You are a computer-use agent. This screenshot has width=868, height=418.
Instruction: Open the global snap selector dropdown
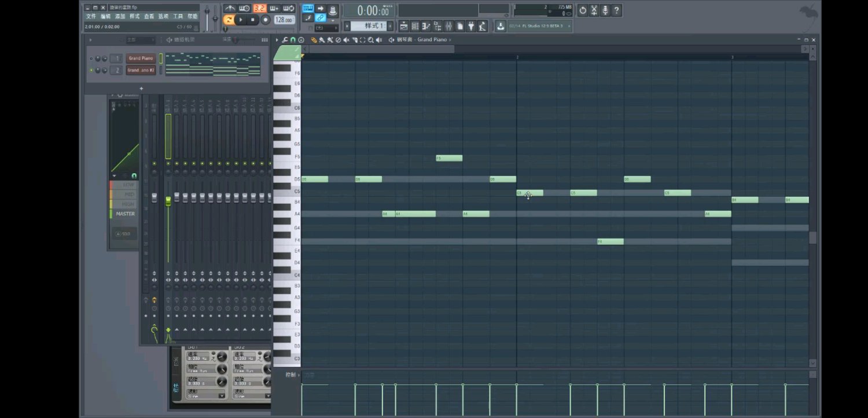pyautogui.click(x=327, y=28)
